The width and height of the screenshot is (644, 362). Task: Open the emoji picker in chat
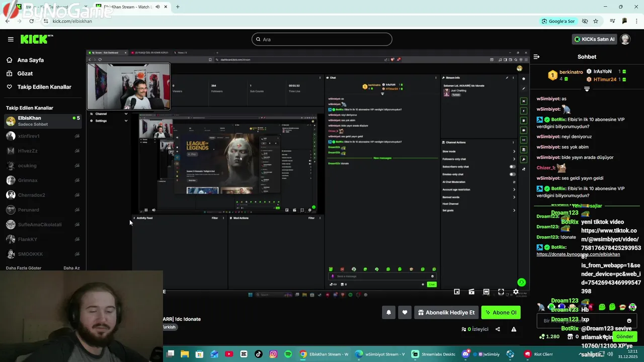point(629,321)
